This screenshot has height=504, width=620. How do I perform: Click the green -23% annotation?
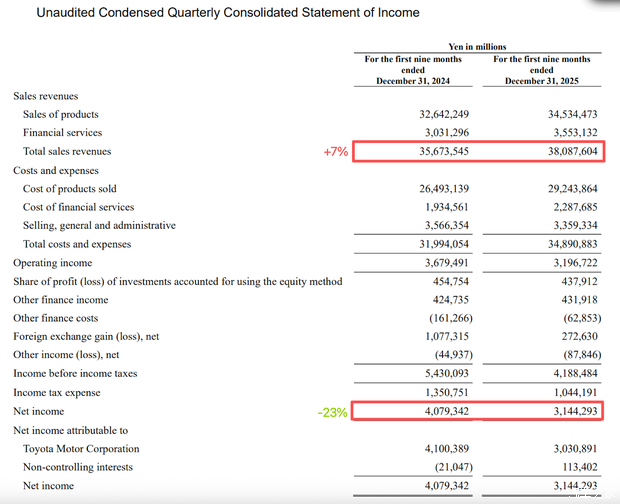333,412
